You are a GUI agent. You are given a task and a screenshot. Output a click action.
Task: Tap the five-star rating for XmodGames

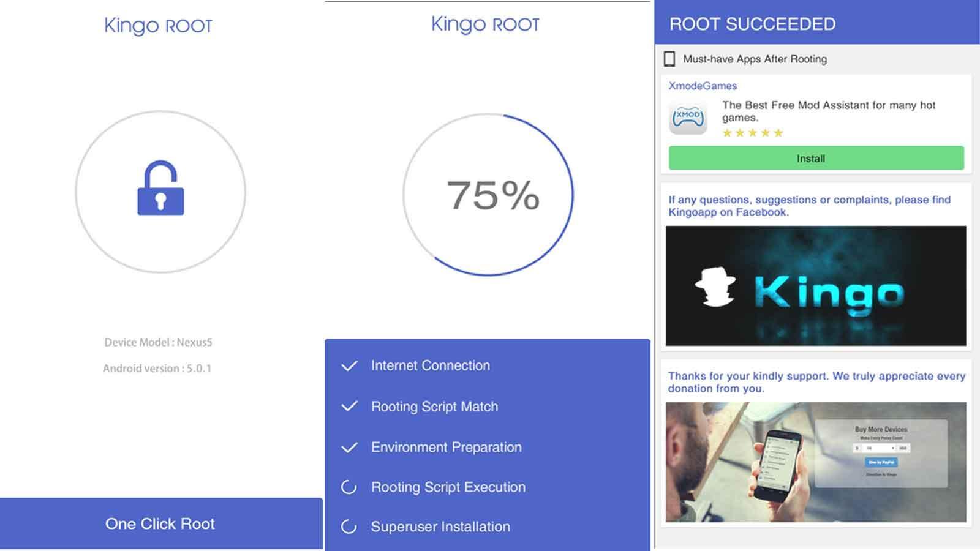pos(753,133)
